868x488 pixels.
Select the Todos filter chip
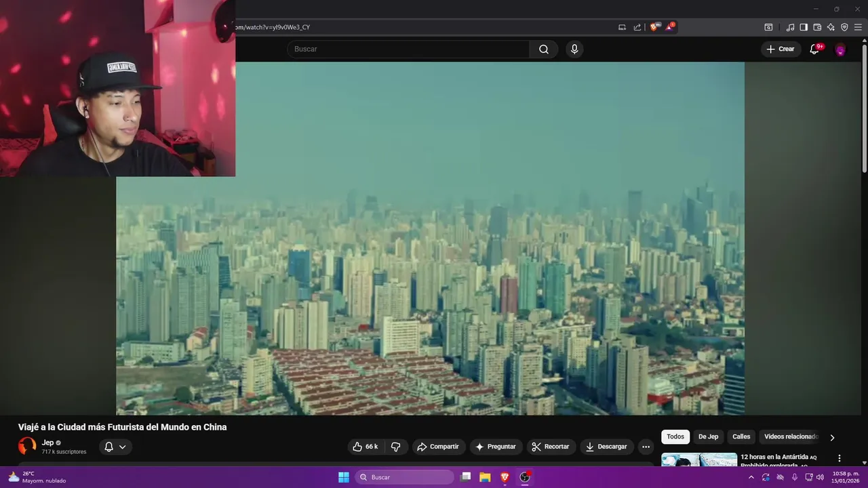click(x=675, y=437)
